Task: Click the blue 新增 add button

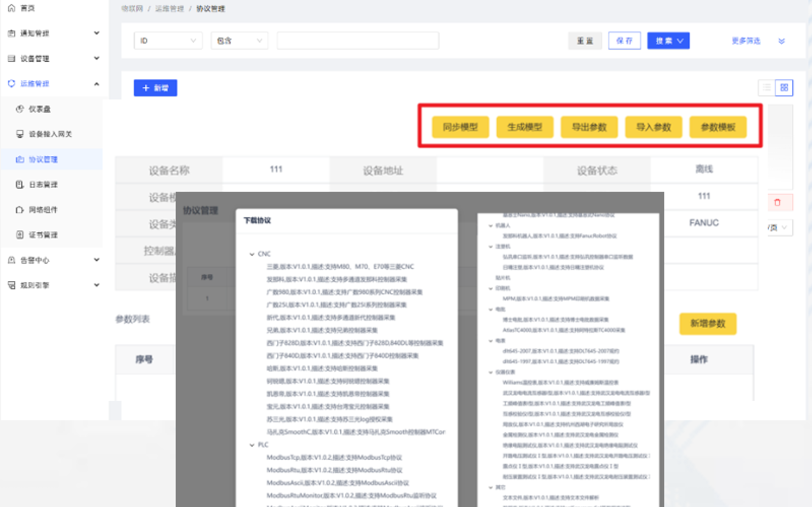Action: (155, 88)
